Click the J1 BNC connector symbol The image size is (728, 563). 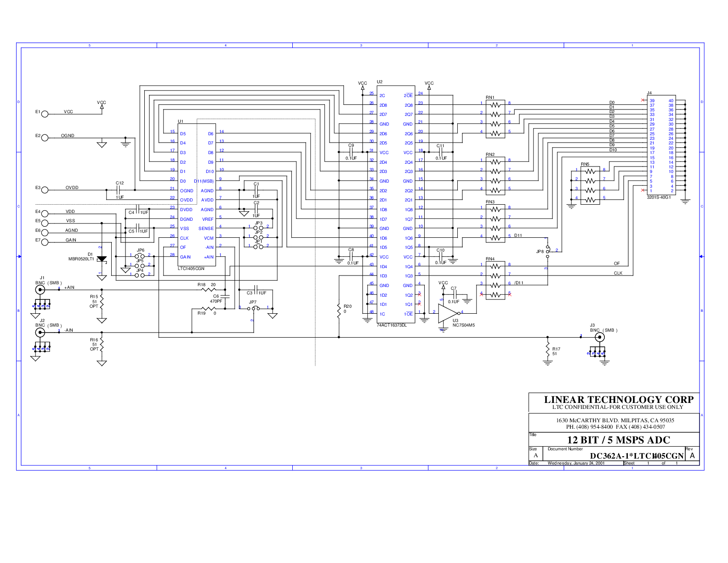click(x=40, y=289)
